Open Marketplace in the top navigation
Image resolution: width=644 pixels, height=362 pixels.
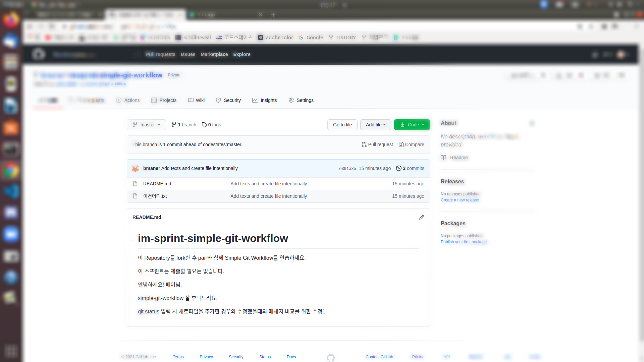pyautogui.click(x=214, y=54)
